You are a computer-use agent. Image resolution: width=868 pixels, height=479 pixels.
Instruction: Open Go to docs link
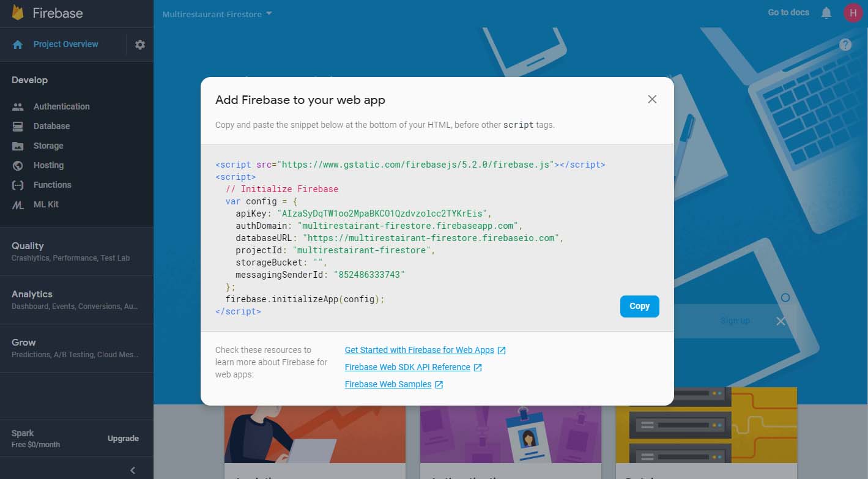pyautogui.click(x=788, y=13)
